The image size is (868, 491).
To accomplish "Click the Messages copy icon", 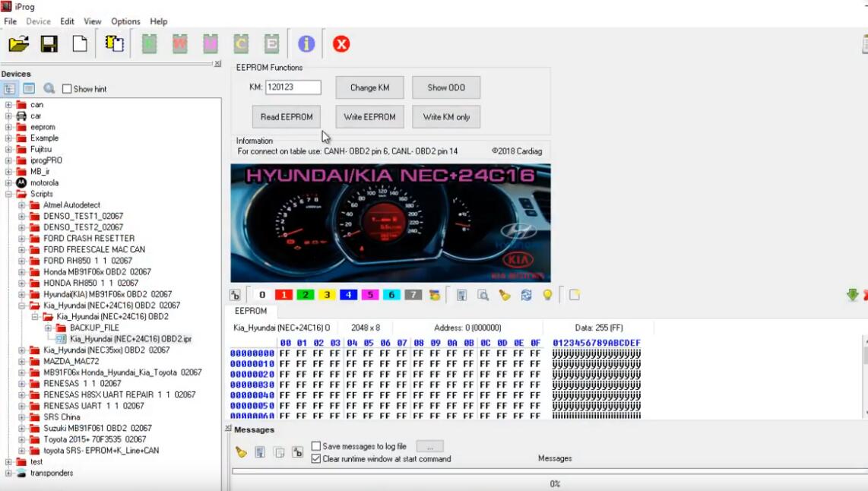I will click(x=279, y=452).
